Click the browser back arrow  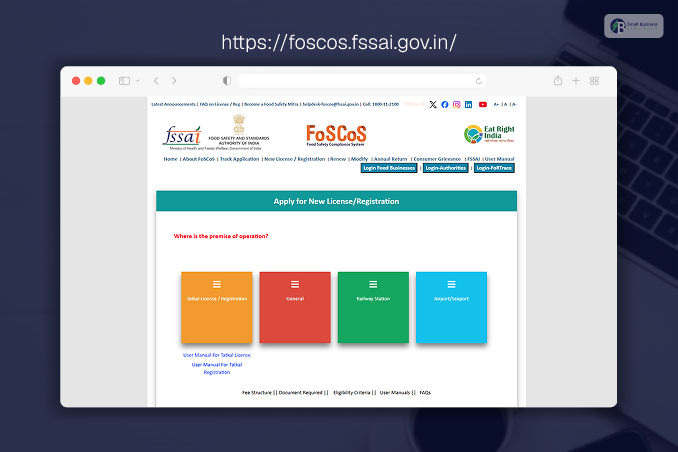pyautogui.click(x=156, y=81)
